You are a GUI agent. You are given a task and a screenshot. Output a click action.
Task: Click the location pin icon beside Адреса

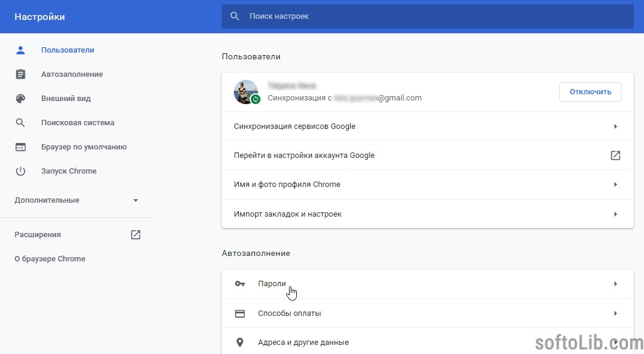point(240,343)
